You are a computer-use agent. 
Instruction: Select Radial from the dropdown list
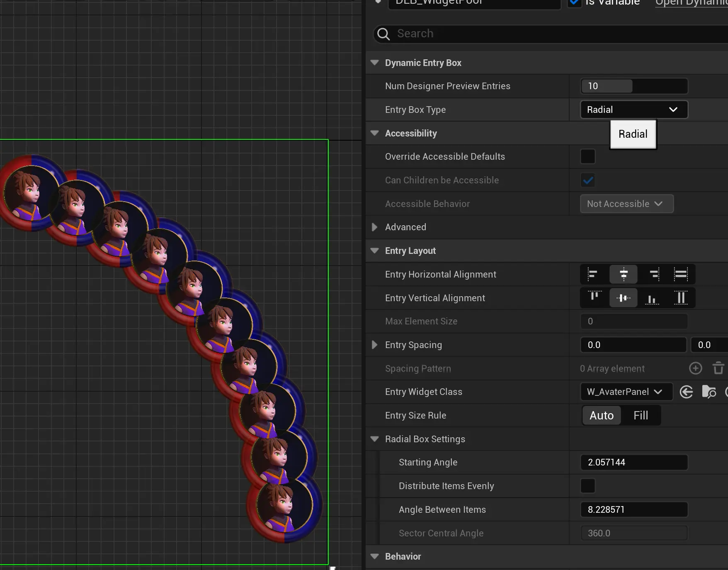[633, 134]
